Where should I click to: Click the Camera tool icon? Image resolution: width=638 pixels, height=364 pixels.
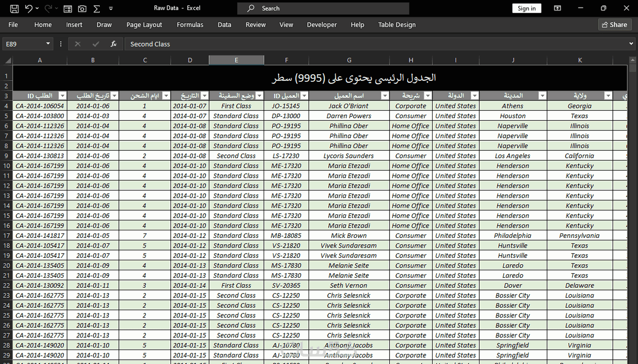tap(82, 9)
